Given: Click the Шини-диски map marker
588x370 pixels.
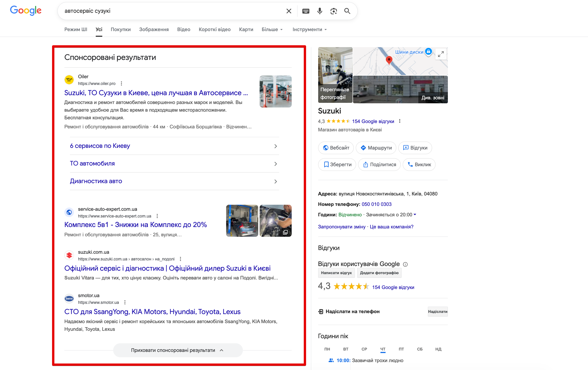Looking at the screenshot, I should [x=428, y=52].
